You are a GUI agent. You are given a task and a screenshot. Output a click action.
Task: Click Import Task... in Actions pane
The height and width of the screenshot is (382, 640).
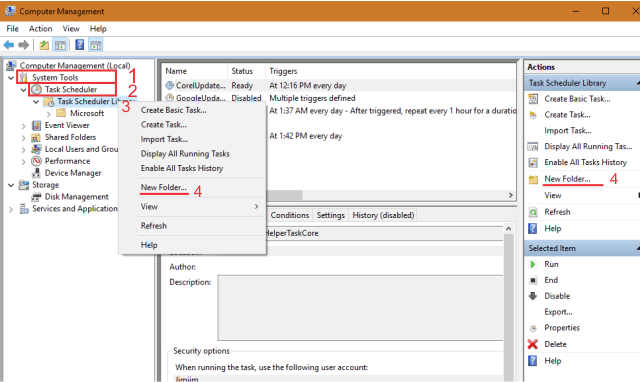point(568,131)
